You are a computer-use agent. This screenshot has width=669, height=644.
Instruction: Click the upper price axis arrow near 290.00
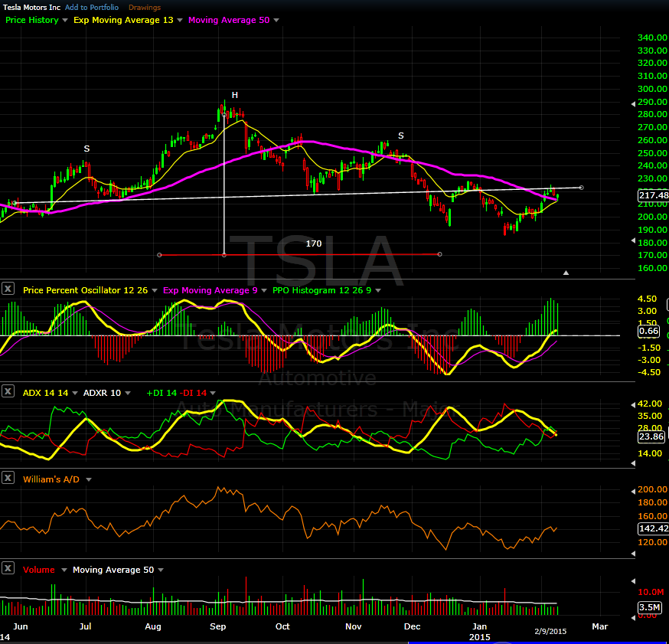[x=633, y=103]
